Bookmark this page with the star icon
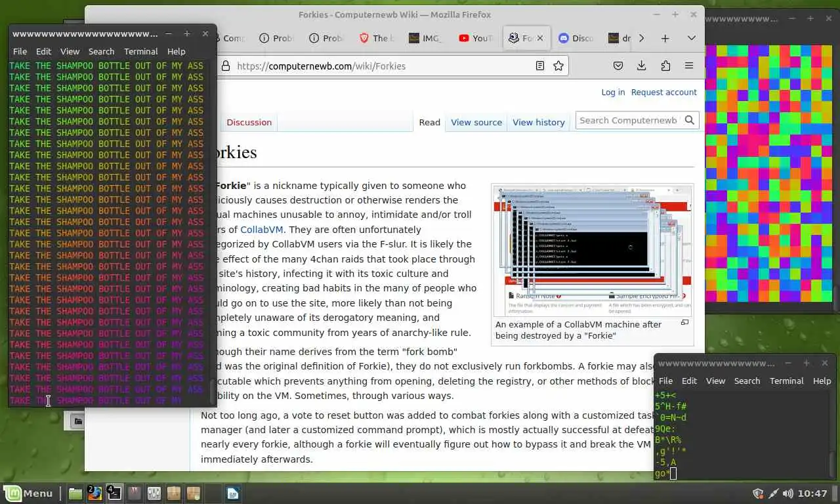Viewport: 840px width, 504px height. [558, 66]
